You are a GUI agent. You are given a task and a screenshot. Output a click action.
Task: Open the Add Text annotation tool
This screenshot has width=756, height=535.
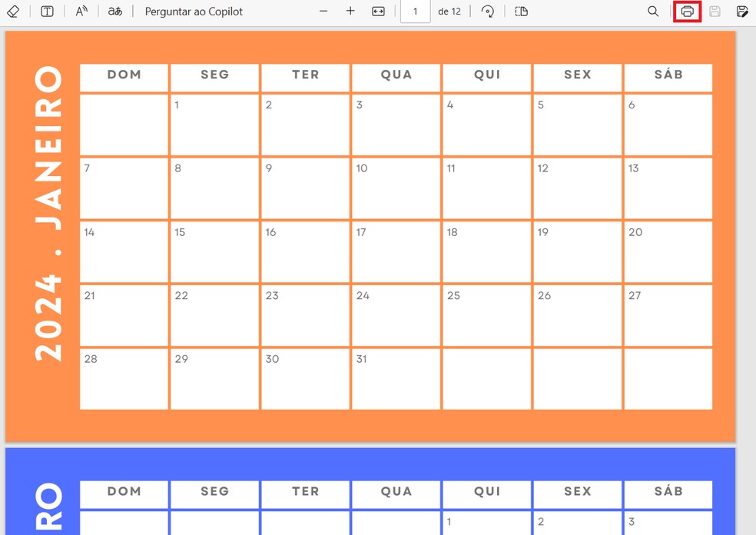click(47, 12)
